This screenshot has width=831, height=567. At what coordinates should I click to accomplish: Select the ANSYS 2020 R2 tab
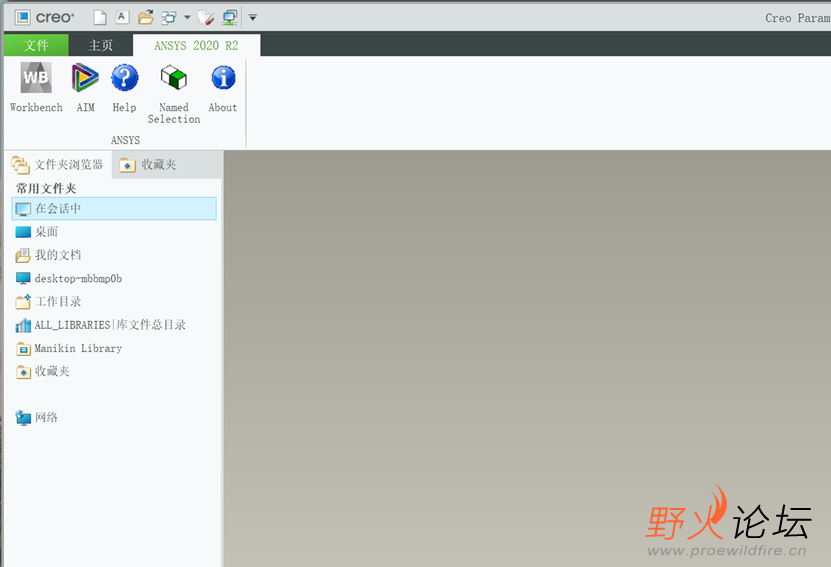196,45
